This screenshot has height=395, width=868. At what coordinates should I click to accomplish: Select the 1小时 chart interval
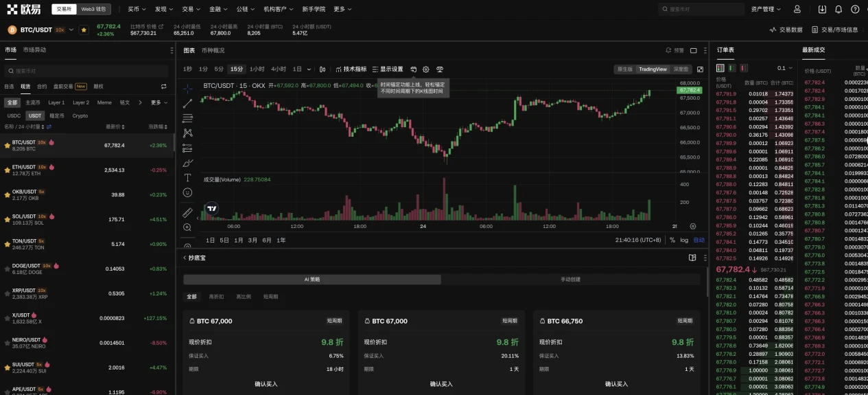point(257,69)
